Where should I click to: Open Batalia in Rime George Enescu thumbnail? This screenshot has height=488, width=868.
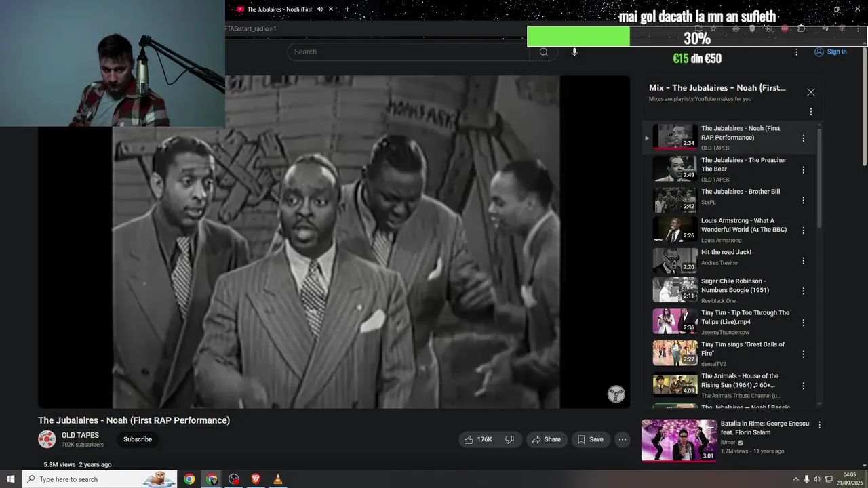pos(679,441)
